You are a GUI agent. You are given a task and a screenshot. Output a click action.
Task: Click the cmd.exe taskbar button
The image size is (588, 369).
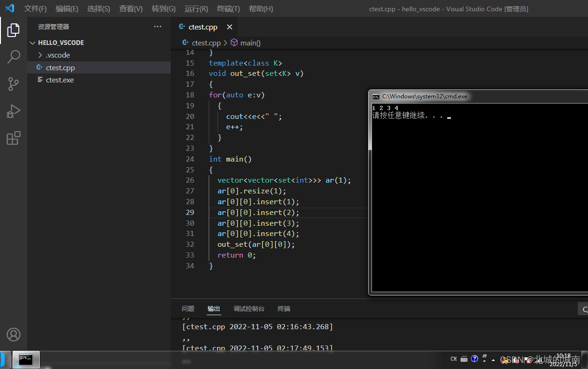(x=26, y=360)
